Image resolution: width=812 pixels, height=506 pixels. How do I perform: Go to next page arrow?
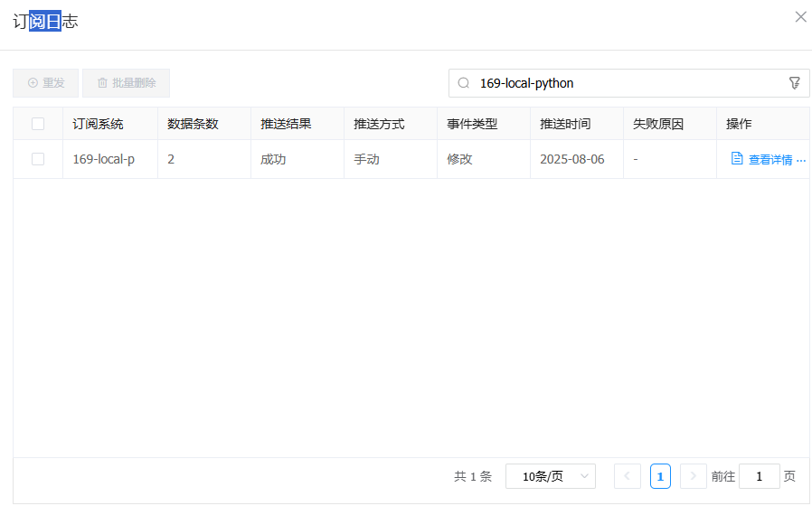tap(694, 476)
